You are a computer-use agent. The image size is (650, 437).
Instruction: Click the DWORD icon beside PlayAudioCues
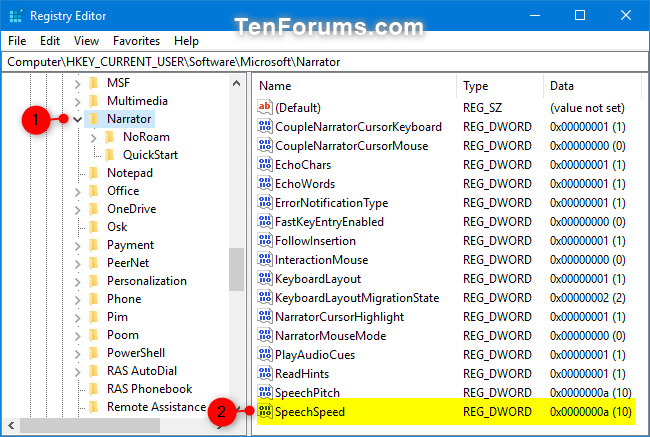265,354
